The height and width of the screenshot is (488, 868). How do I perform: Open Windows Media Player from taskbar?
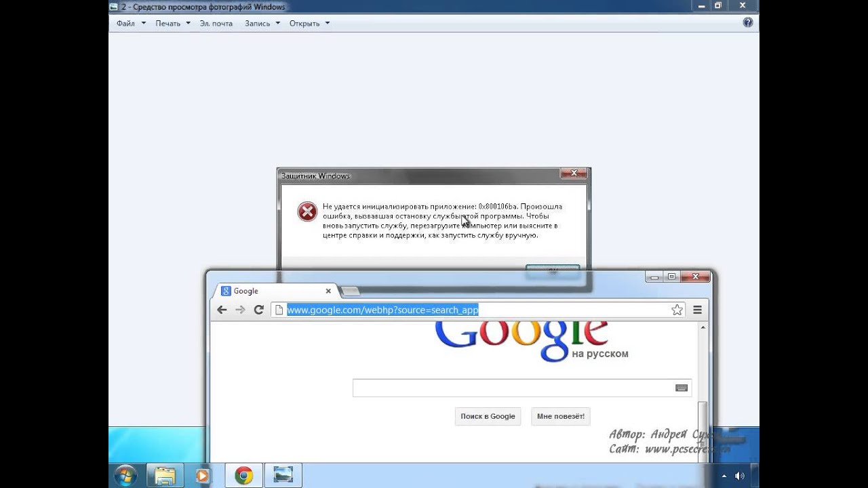tap(202, 476)
